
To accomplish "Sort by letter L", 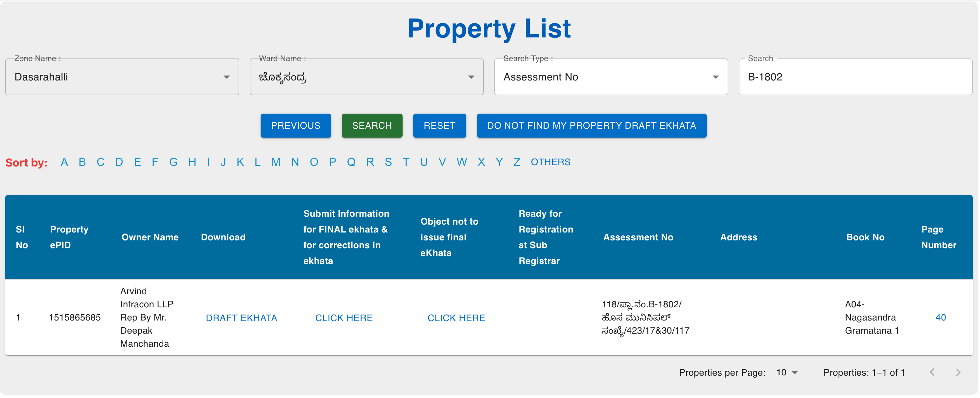I will click(x=258, y=162).
